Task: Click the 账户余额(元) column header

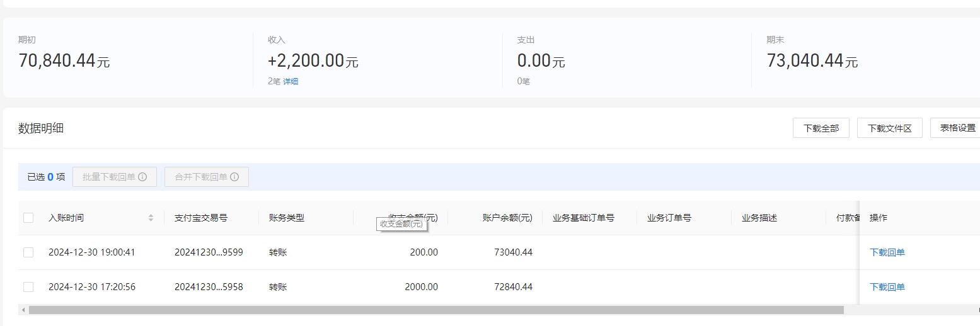Action: (507, 218)
